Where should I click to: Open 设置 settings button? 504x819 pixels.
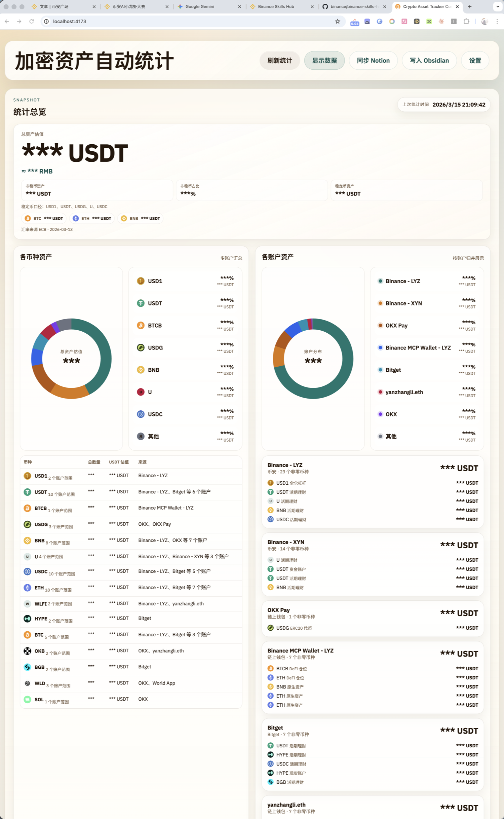click(475, 61)
